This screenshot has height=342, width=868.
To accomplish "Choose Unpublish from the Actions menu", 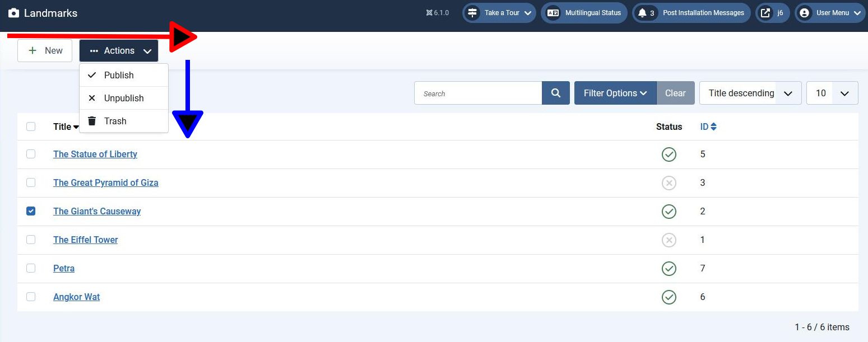I will click(124, 98).
